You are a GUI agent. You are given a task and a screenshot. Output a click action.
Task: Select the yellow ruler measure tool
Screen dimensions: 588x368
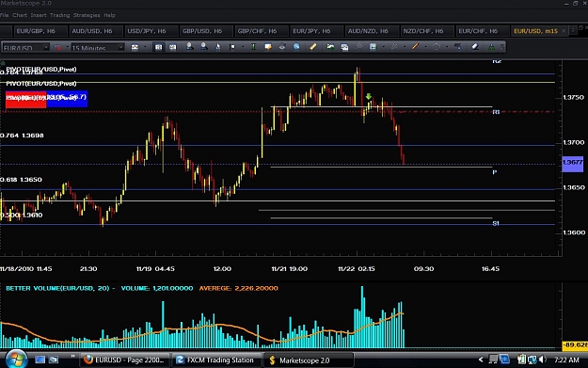313,47
